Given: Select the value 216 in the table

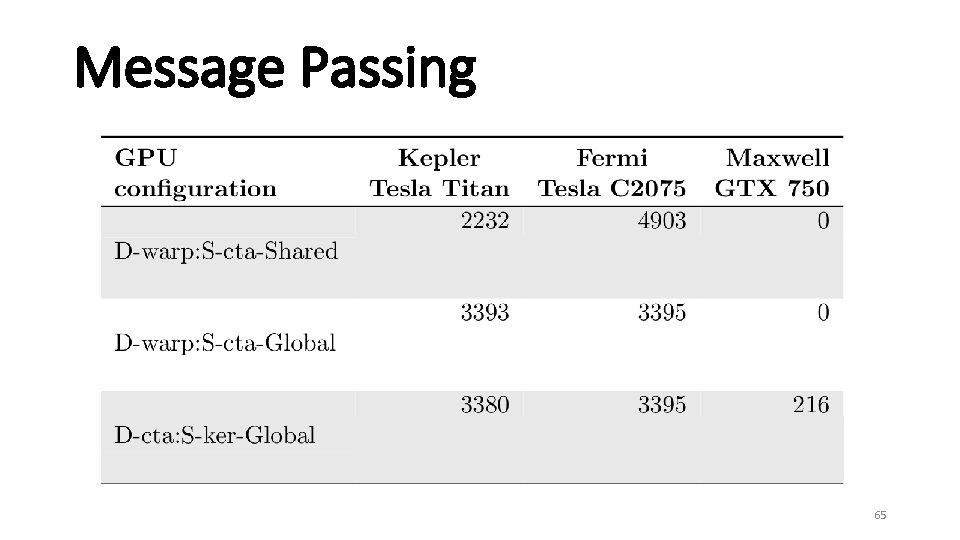Looking at the screenshot, I should point(810,405).
